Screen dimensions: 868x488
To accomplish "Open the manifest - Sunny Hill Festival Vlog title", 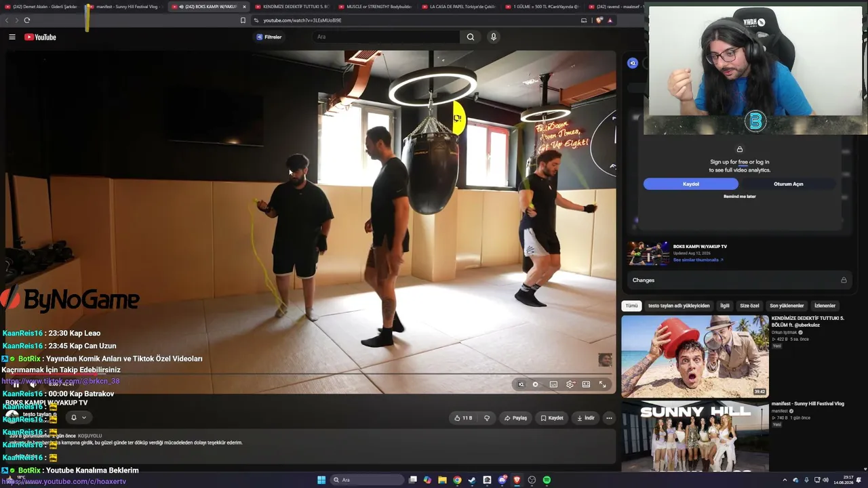I will (x=808, y=404).
